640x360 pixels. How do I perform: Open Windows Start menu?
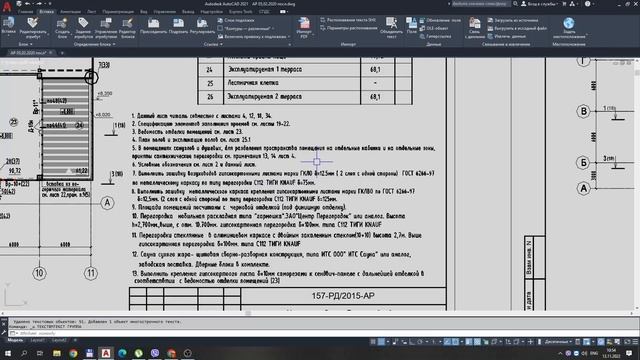[x=7, y=353]
